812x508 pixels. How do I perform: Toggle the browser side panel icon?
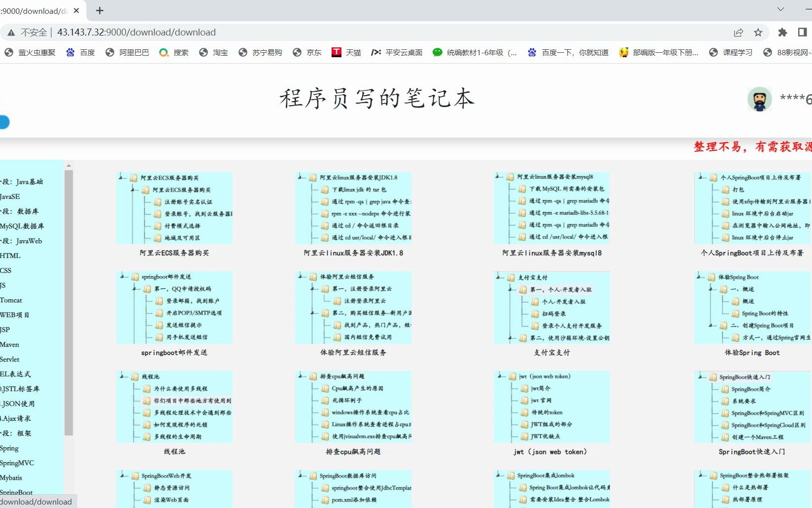[802, 33]
